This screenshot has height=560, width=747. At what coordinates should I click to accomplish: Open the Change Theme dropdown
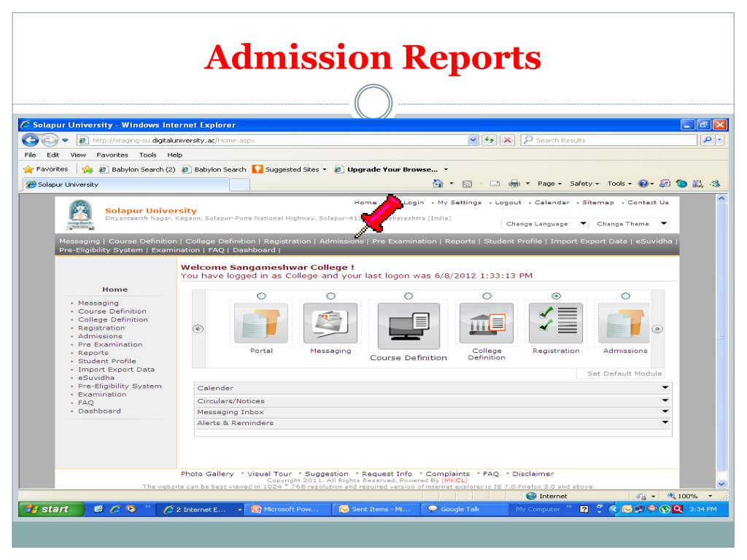[x=631, y=223]
